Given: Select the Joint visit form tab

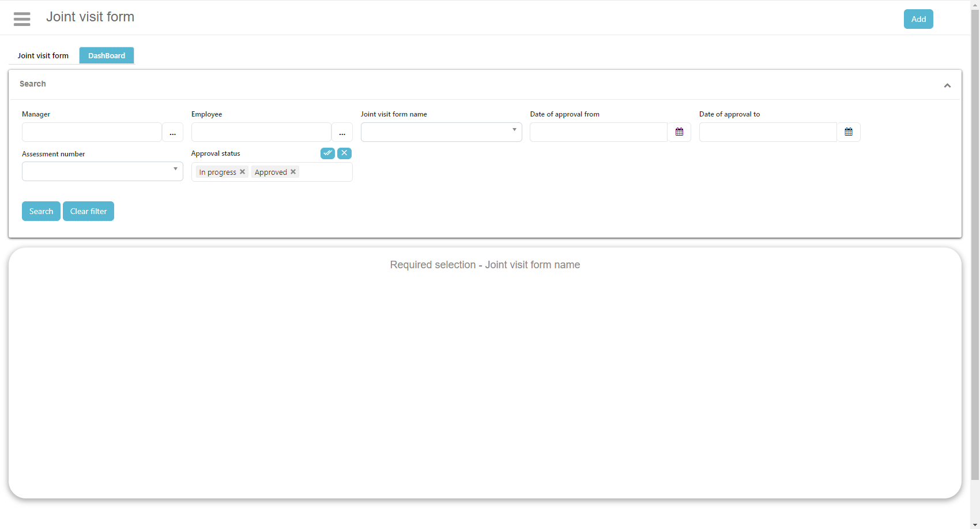Looking at the screenshot, I should pos(43,55).
